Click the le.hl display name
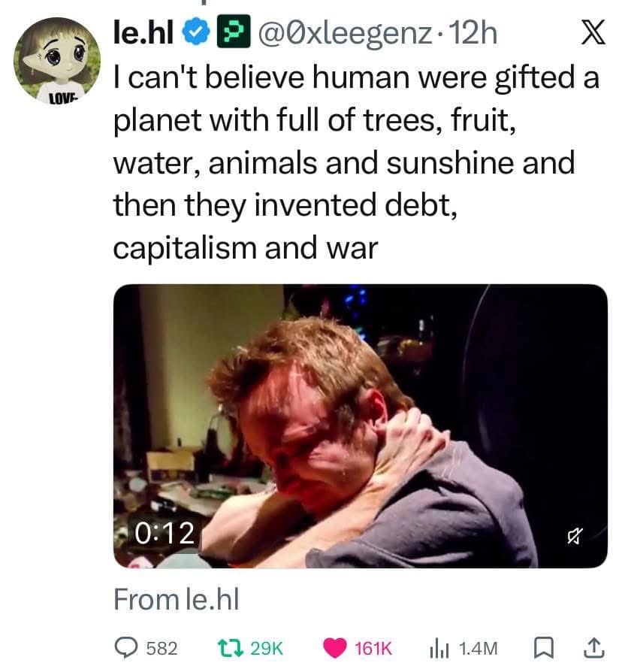622x672 pixels. click(x=144, y=34)
